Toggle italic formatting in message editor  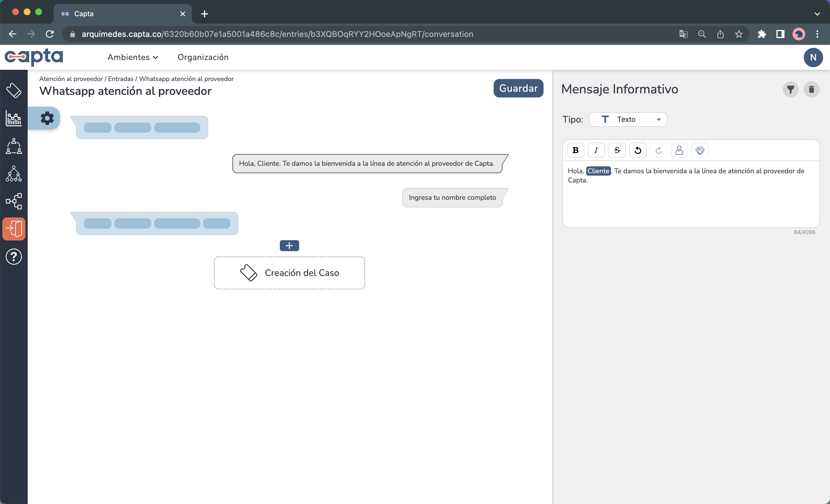pyautogui.click(x=596, y=150)
